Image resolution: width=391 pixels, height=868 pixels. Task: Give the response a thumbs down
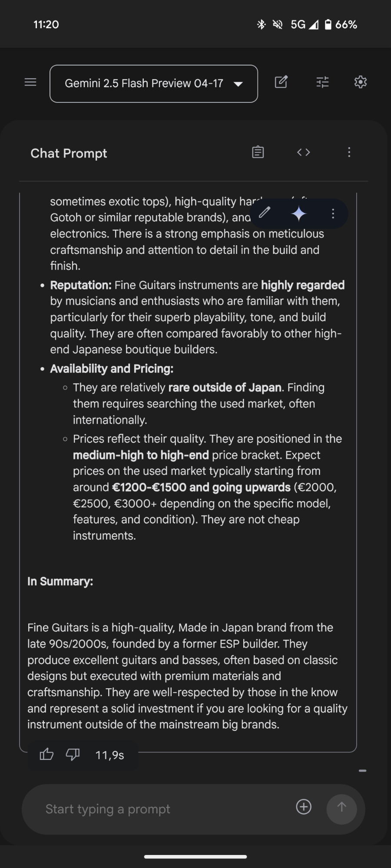[73, 755]
